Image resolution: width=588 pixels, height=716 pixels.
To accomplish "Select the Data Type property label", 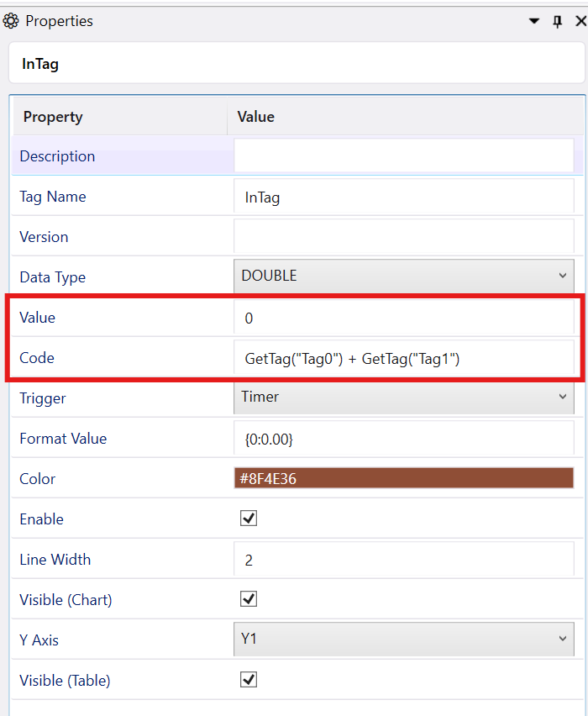I will (52, 277).
